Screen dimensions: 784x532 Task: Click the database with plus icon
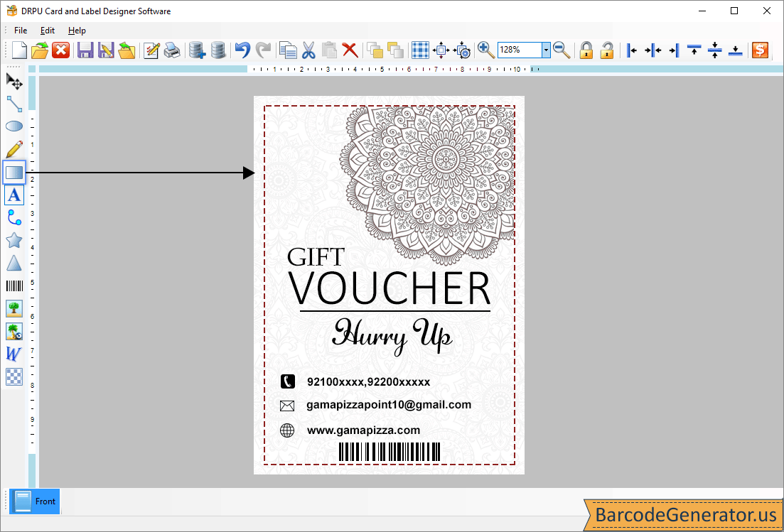pos(198,50)
